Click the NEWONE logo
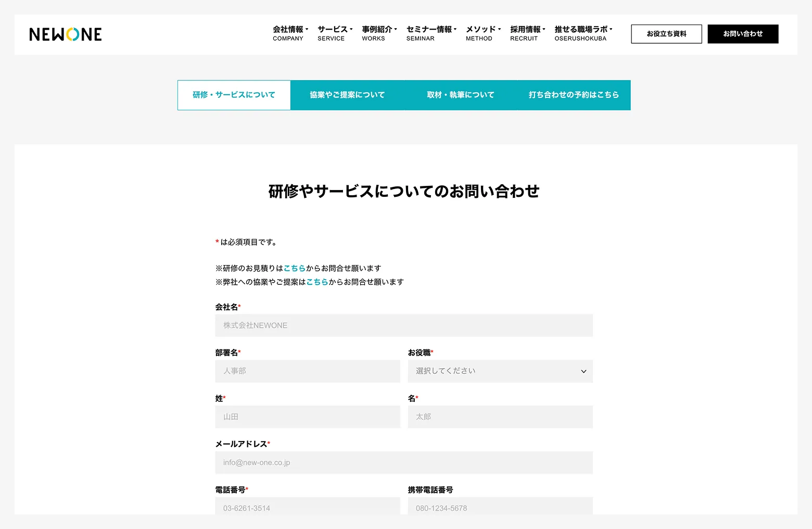The image size is (812, 529). (66, 34)
